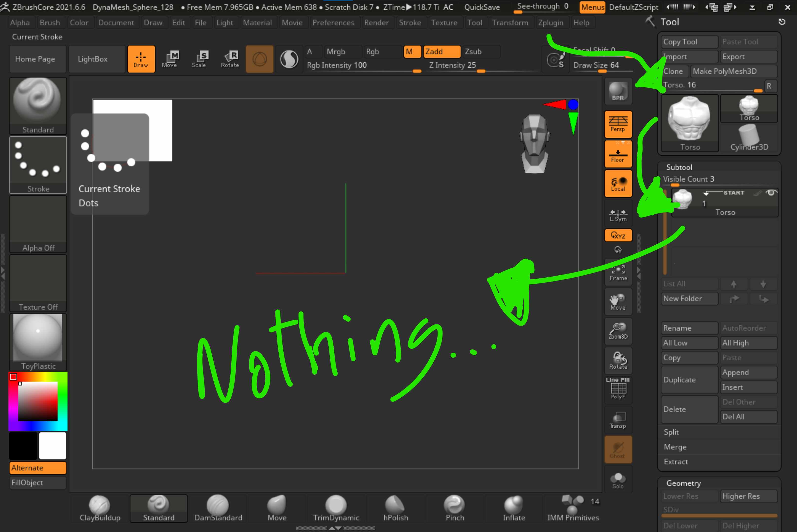797x532 pixels.
Task: Click the Solo mode icon
Action: pyautogui.click(x=618, y=480)
